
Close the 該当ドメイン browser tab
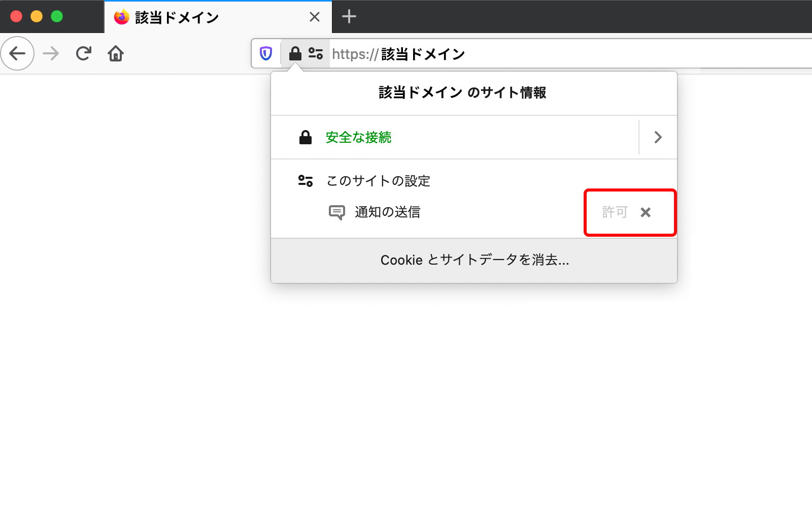(315, 17)
